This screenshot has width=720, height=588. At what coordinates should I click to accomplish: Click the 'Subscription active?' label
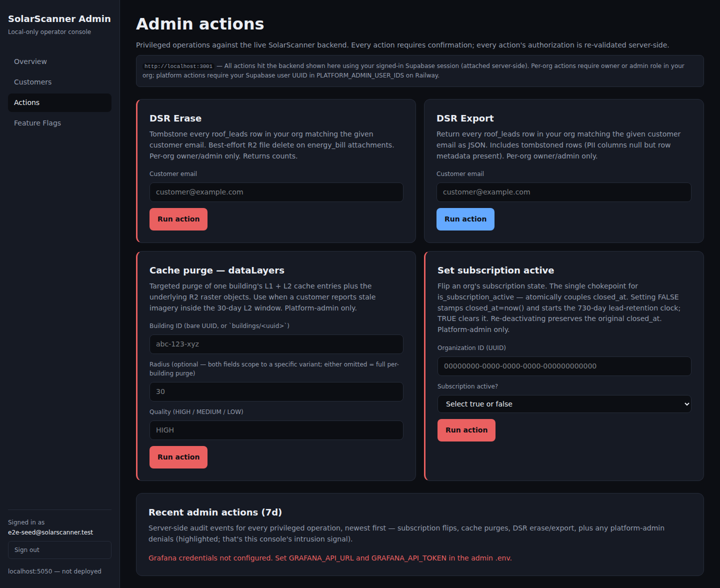tap(467, 386)
